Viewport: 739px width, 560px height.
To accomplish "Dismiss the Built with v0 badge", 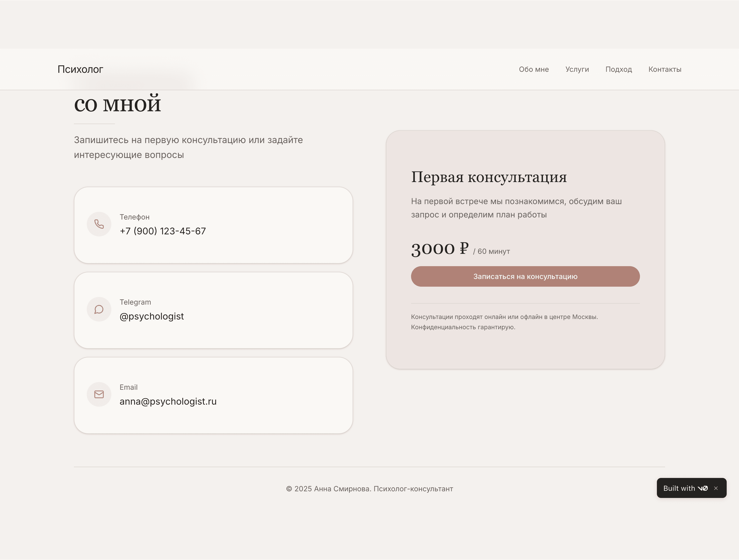I will click(716, 488).
